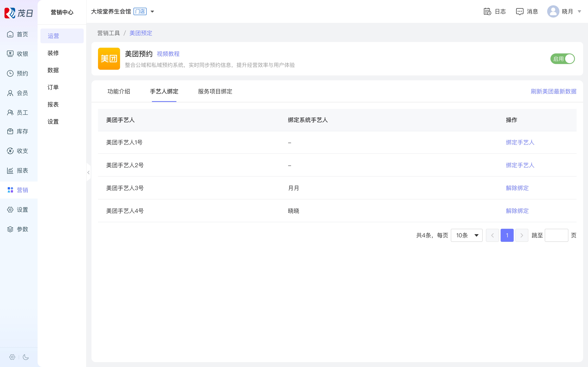Expand the 大埃堂养生会馆 store dropdown
The height and width of the screenshot is (367, 588).
152,11
